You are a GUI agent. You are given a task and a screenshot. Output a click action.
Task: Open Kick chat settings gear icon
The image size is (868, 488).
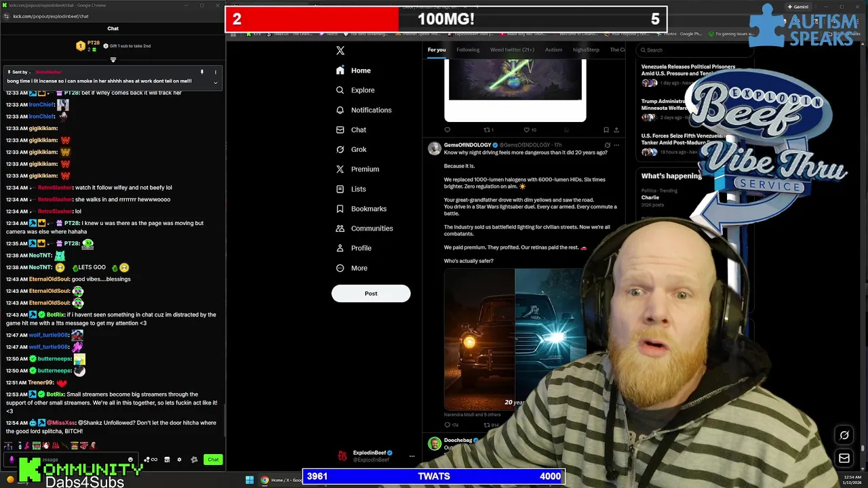(179, 460)
